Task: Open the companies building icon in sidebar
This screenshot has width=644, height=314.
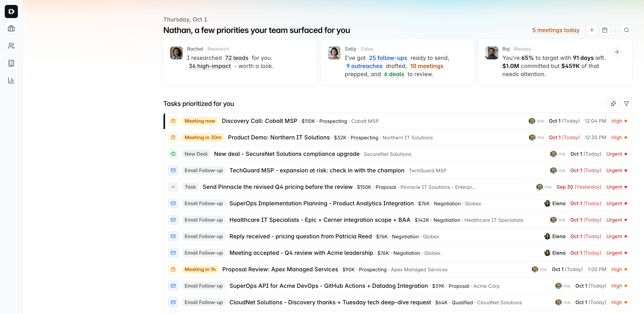Action: coord(11,63)
